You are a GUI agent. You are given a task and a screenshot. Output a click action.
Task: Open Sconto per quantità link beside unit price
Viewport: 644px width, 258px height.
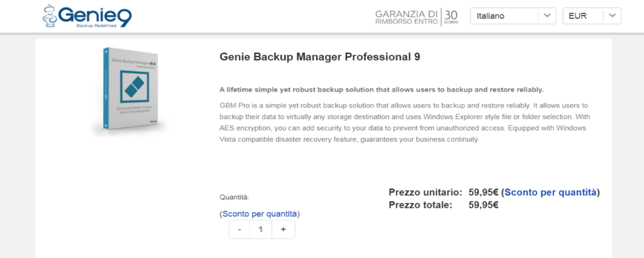550,192
